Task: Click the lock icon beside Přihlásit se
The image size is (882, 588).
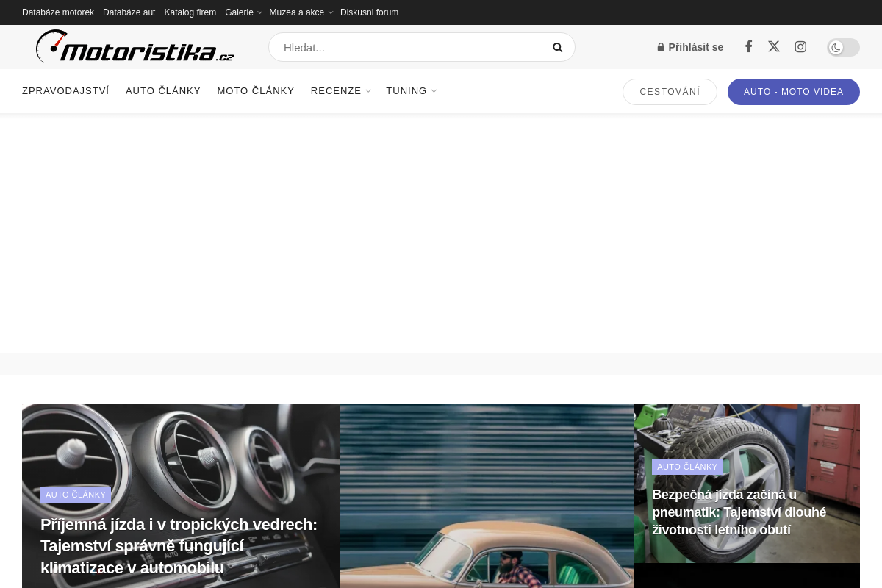Action: click(x=661, y=47)
